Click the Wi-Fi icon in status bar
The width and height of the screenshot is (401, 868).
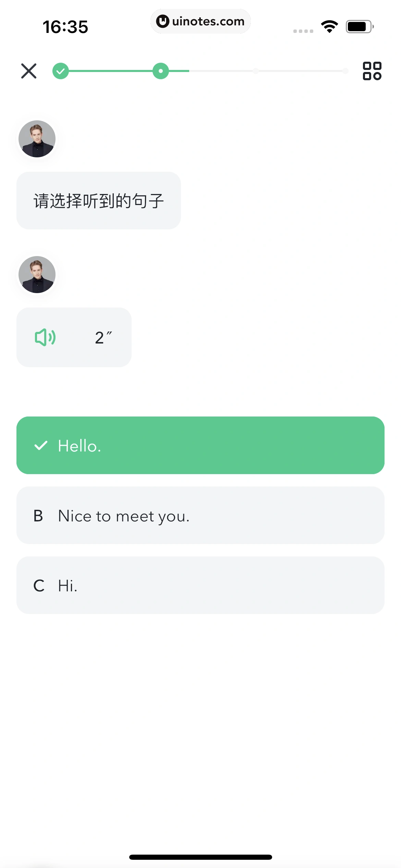[329, 26]
